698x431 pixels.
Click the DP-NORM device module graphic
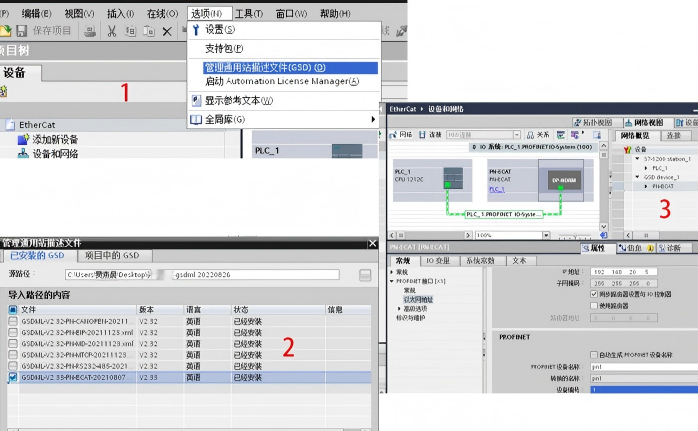(564, 180)
